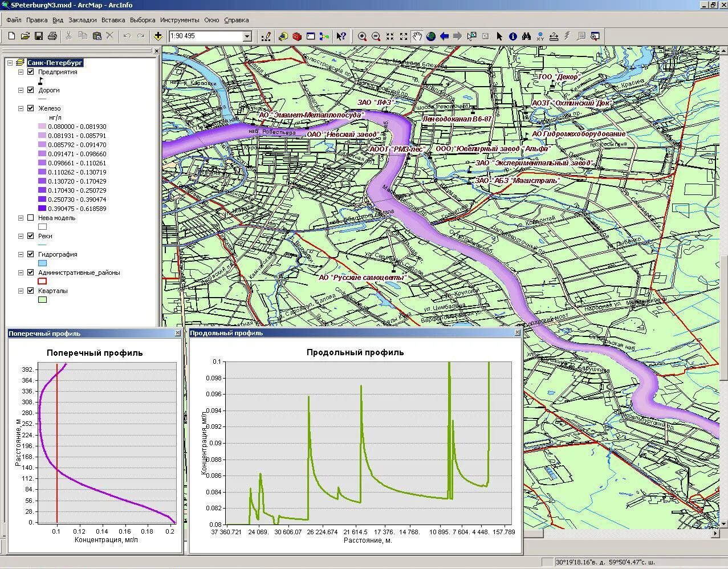Enable the Нева модель layer

point(31,218)
